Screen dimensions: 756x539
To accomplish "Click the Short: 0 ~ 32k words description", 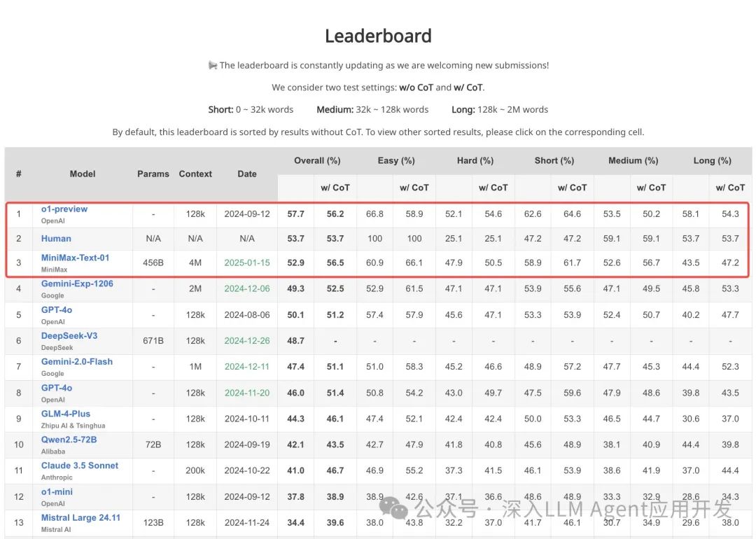I will (x=251, y=109).
